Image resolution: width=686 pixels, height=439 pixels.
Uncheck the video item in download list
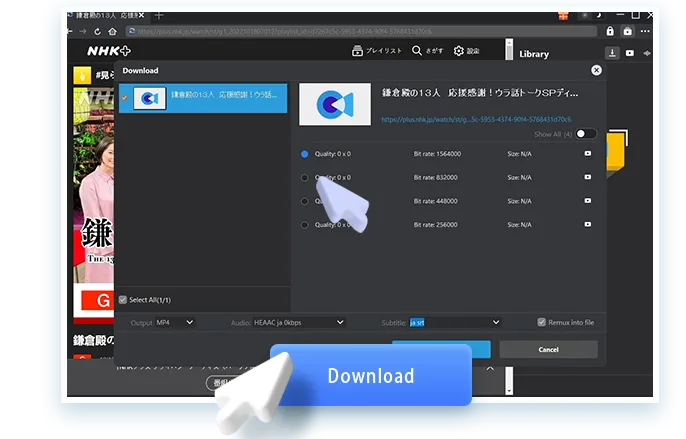click(x=125, y=98)
